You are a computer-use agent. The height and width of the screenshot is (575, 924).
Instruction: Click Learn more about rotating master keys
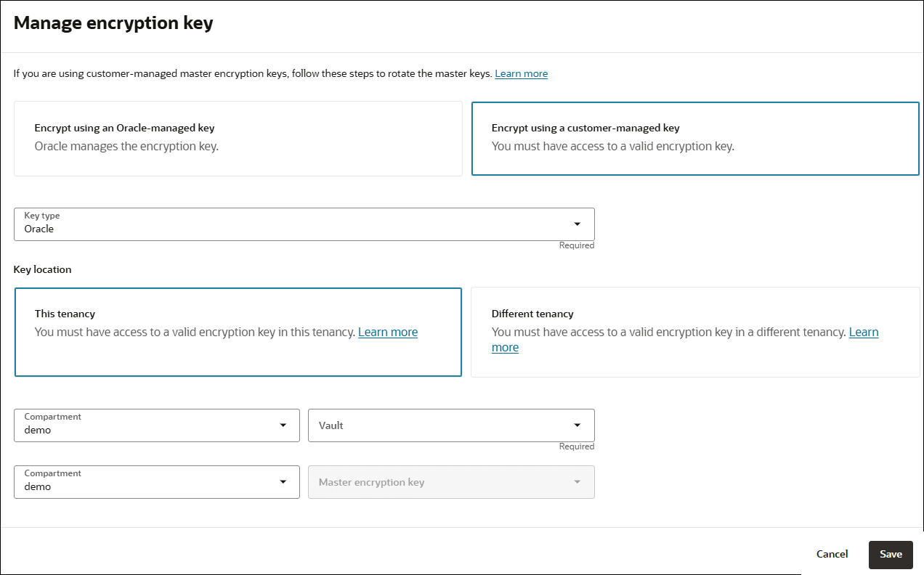pos(521,73)
